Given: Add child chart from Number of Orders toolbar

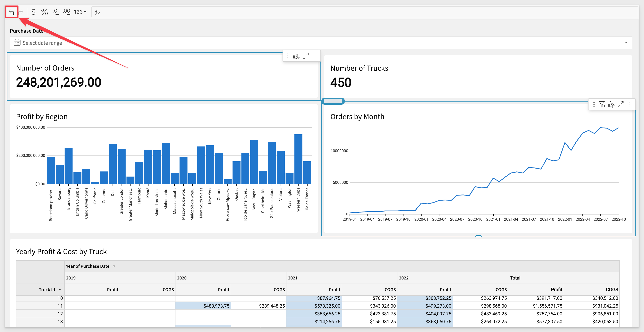Looking at the screenshot, I should tap(296, 56).
